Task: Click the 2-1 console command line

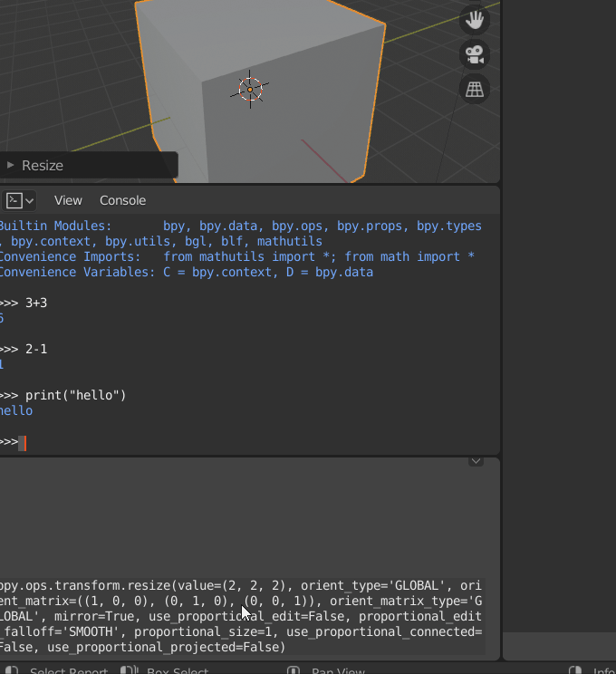Action: point(24,349)
